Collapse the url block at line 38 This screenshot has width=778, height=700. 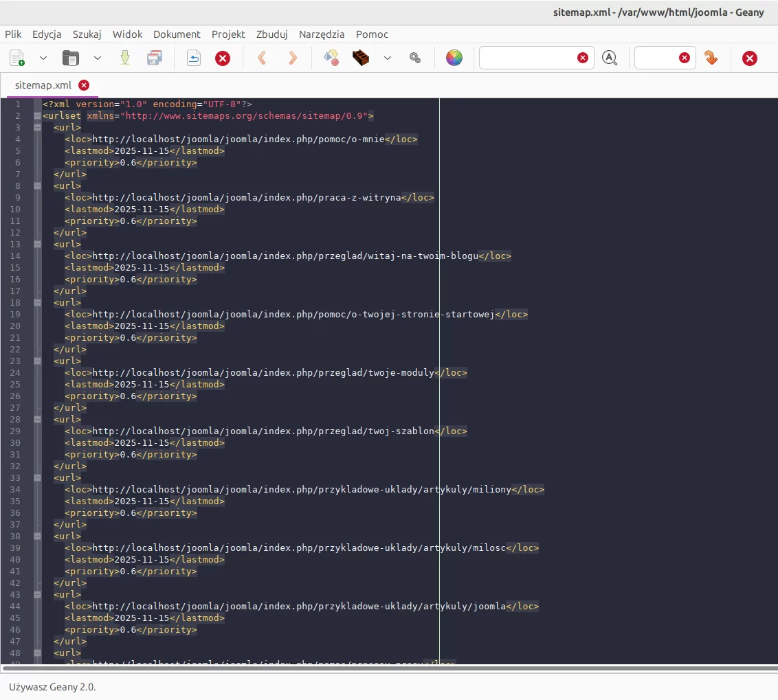(x=37, y=536)
